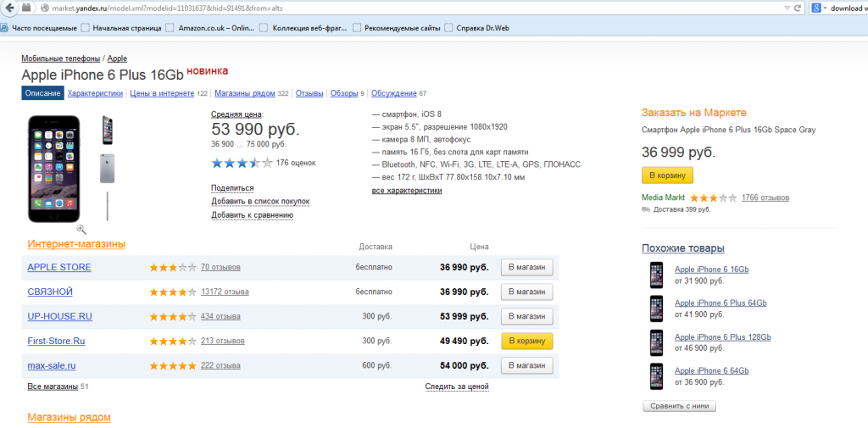Open Начальная страница bookmark
This screenshot has height=428, width=868.
[121, 28]
